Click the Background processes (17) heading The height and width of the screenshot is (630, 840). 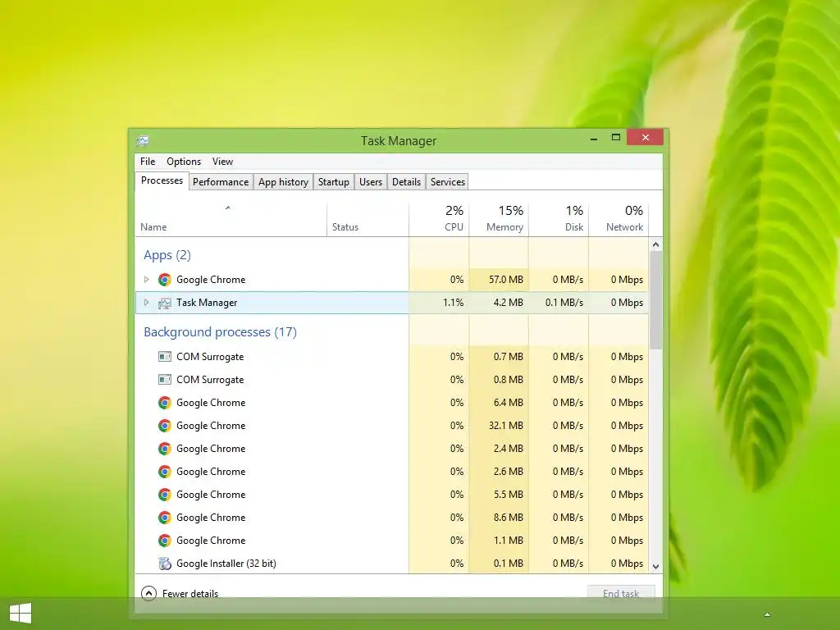220,332
